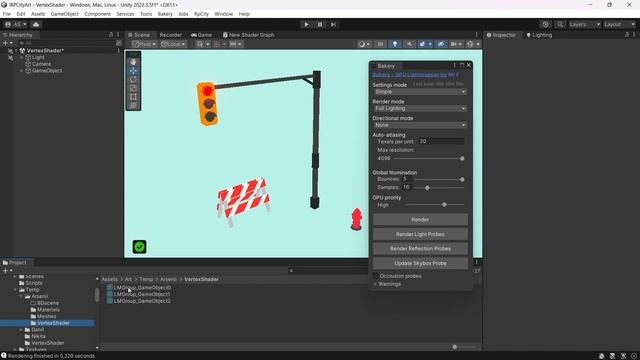The image size is (640, 360).
Task: Click the GI Bounces slider handle
Action: pos(462,180)
